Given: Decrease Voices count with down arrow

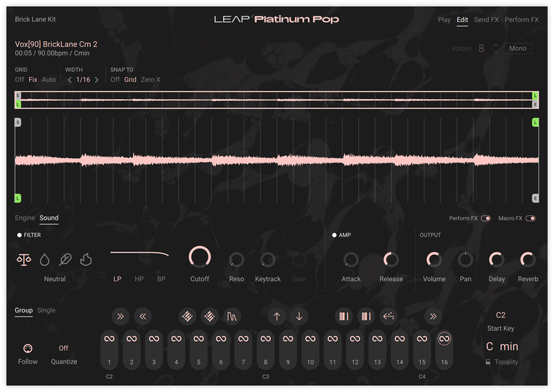Looking at the screenshot, I should [x=496, y=52].
